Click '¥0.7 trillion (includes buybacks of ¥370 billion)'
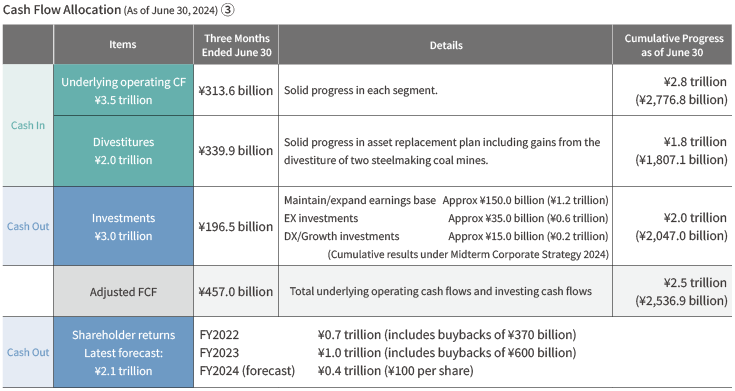This screenshot has height=391, width=735. (447, 335)
